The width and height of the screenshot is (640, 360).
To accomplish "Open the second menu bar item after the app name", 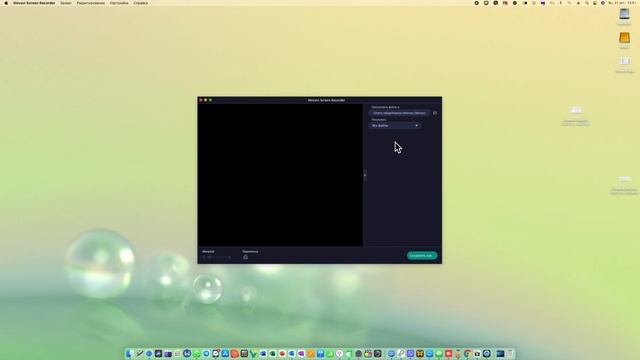I will pyautogui.click(x=91, y=3).
